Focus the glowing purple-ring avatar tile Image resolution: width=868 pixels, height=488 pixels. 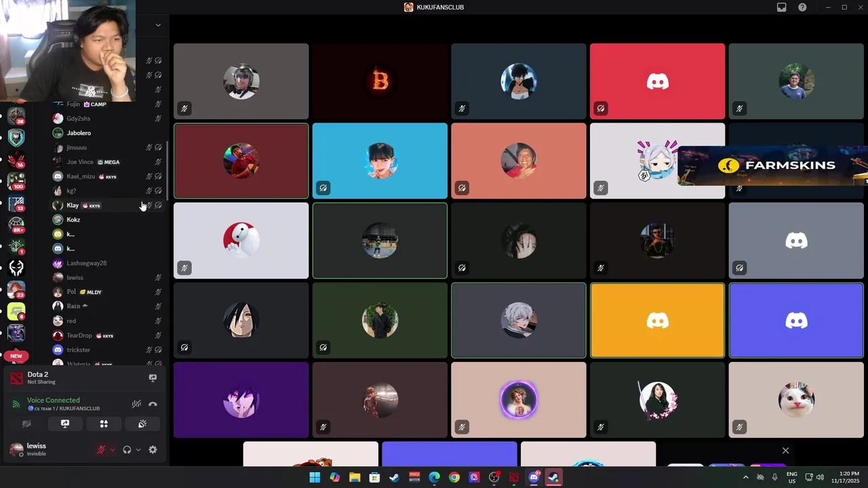[x=518, y=400]
